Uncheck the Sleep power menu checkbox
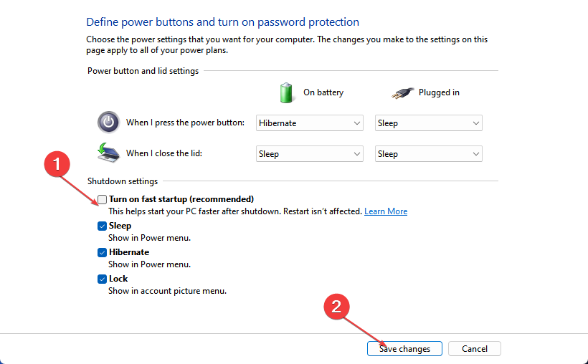 tap(102, 226)
